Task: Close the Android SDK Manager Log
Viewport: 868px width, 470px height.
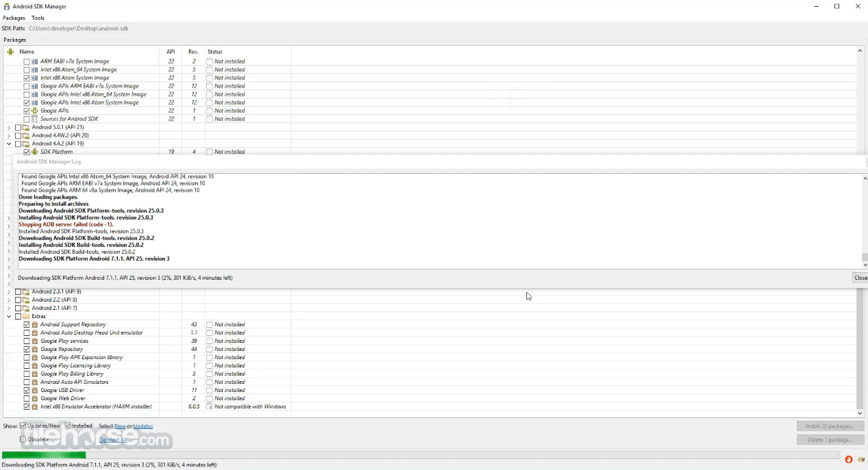Action: pos(860,278)
